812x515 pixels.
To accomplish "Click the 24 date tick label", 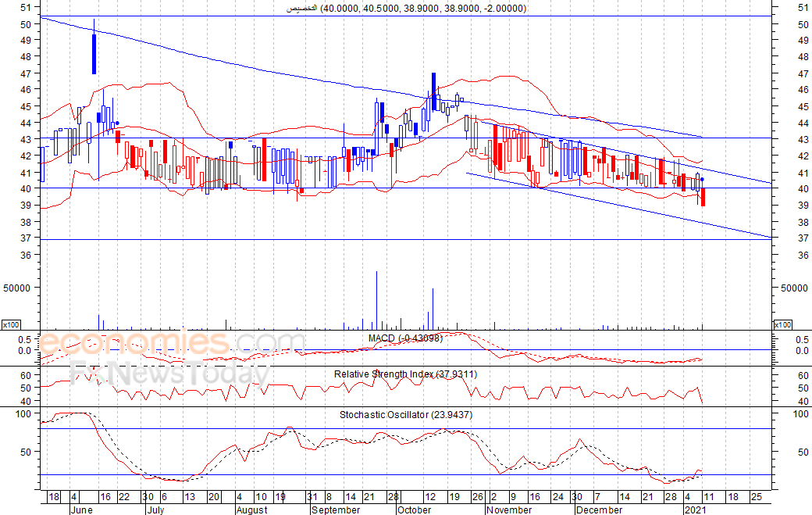I will click(557, 497).
